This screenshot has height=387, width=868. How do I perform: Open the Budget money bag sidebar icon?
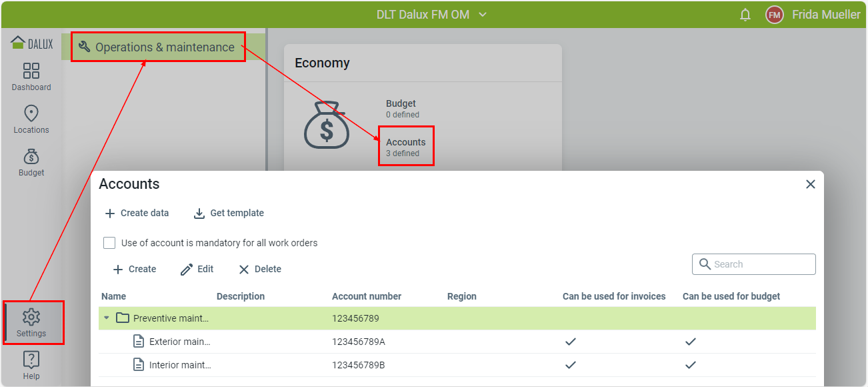(31, 162)
